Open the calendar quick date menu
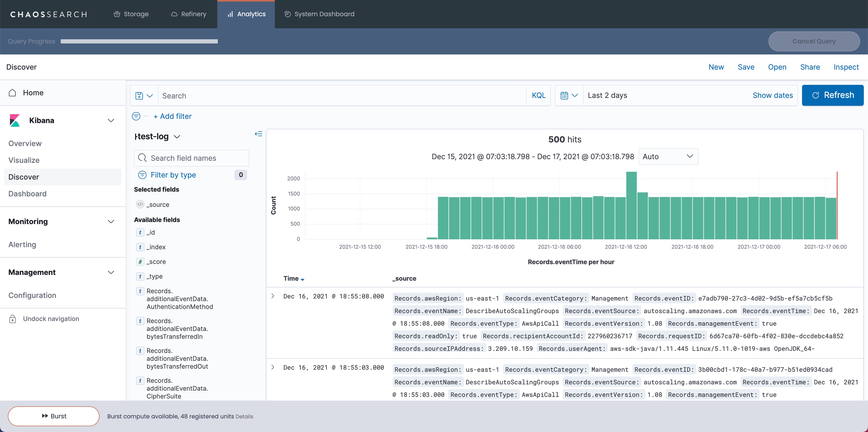 [569, 95]
